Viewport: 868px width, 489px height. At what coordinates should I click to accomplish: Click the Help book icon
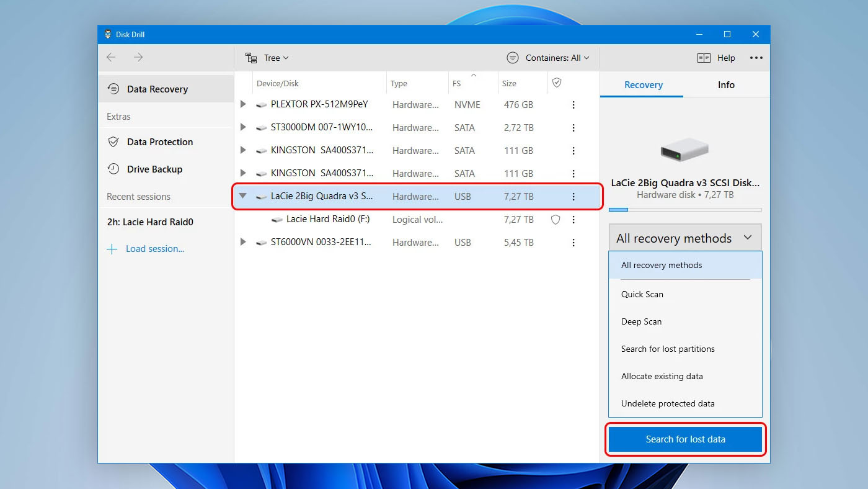point(704,58)
